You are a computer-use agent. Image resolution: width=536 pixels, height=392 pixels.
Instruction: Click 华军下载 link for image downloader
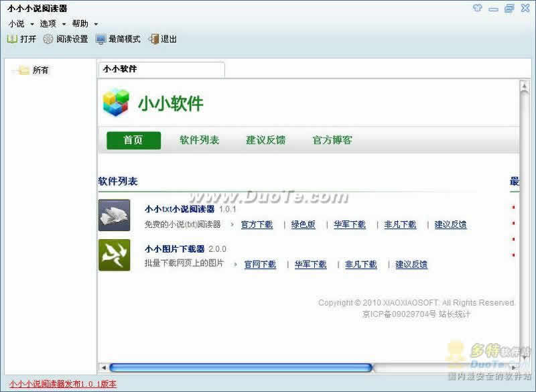click(x=310, y=265)
